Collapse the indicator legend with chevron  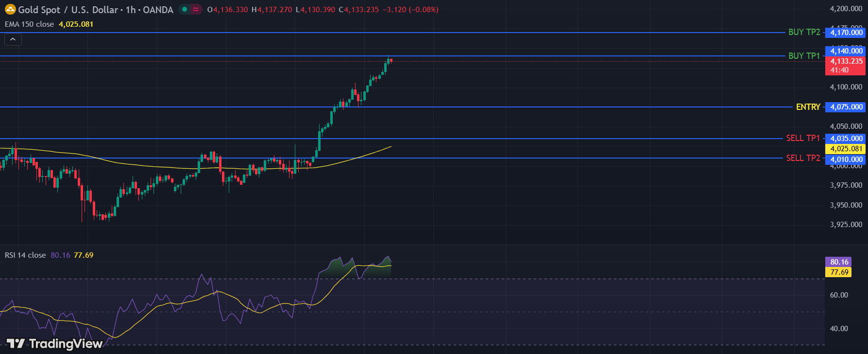tap(13, 39)
